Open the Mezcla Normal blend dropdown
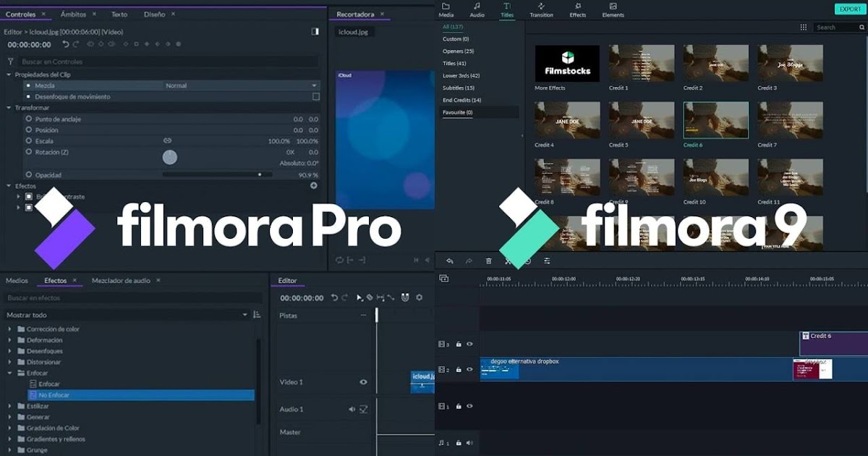This screenshot has height=456, width=868. tap(242, 85)
